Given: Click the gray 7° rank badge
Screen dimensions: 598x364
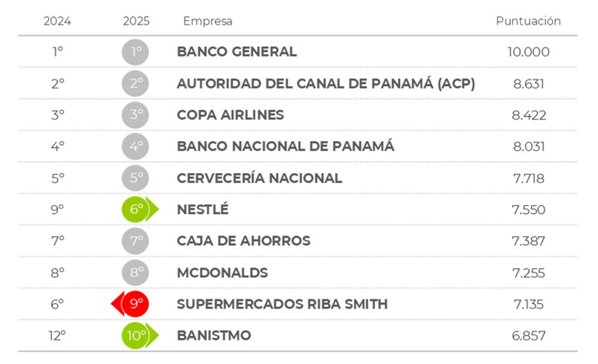Looking at the screenshot, I should [135, 241].
